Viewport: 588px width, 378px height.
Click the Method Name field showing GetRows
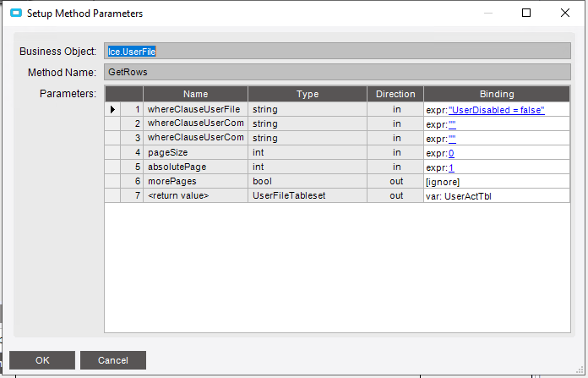click(x=337, y=73)
